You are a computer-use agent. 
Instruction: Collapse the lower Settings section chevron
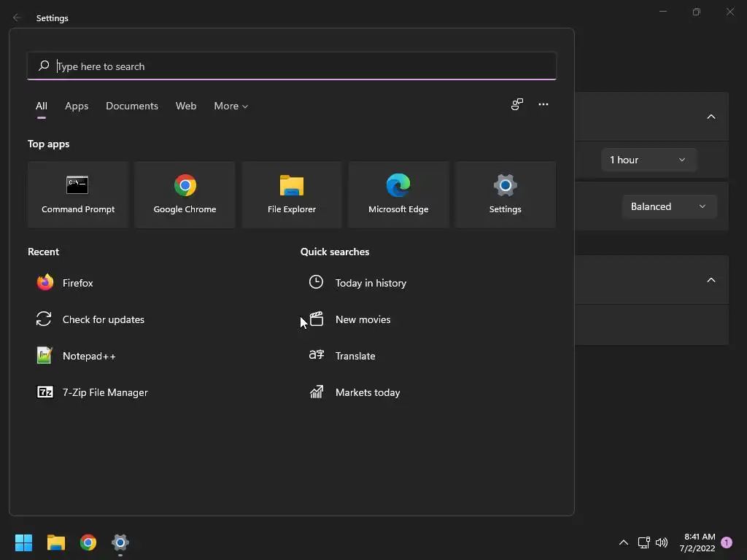coord(711,280)
